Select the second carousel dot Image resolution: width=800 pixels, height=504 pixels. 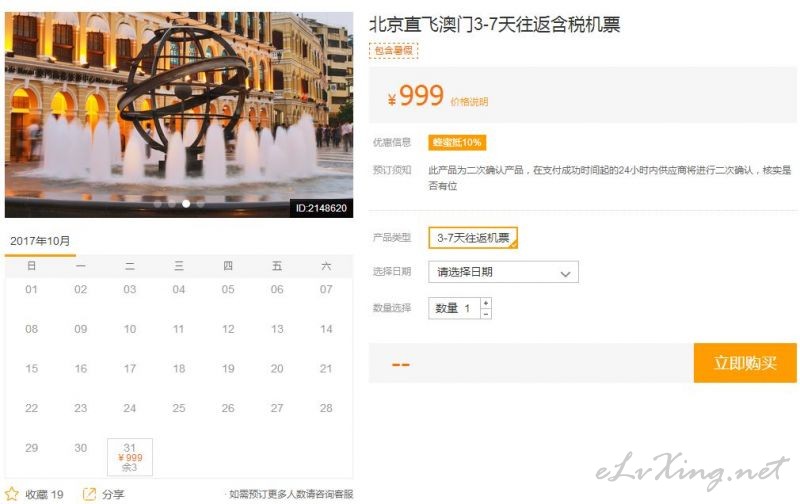[172, 204]
